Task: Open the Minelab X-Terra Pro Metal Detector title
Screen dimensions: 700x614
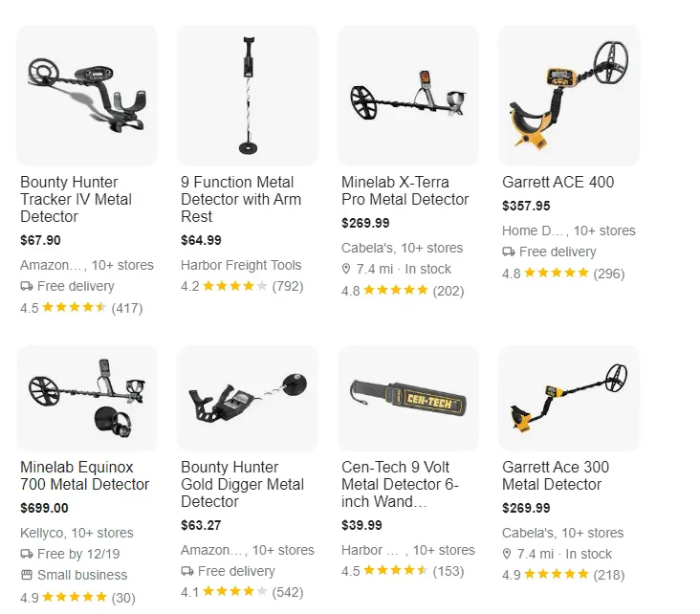Action: [x=405, y=190]
